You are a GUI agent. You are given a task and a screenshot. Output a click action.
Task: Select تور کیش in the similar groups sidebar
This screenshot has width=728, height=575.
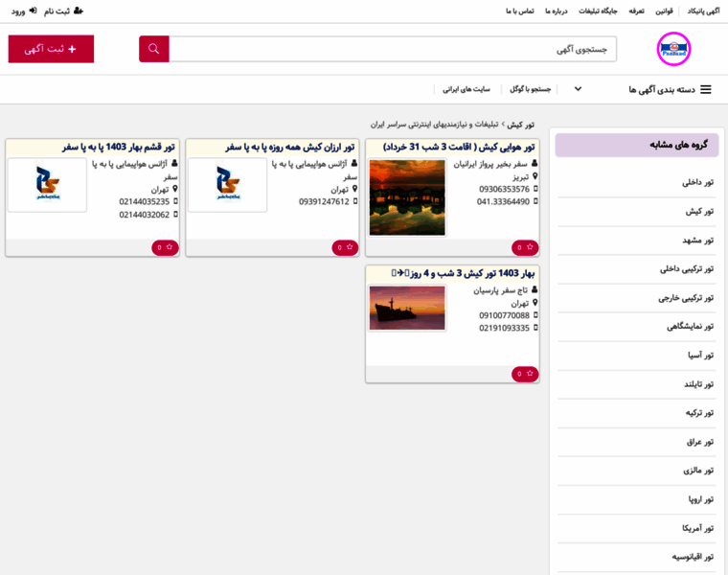tap(699, 212)
